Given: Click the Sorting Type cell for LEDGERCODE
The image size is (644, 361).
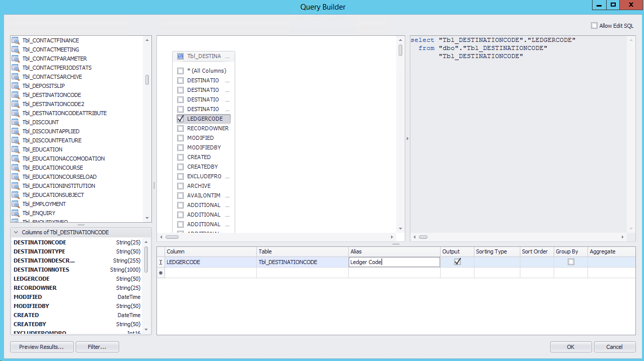Looking at the screenshot, I should coord(497,262).
